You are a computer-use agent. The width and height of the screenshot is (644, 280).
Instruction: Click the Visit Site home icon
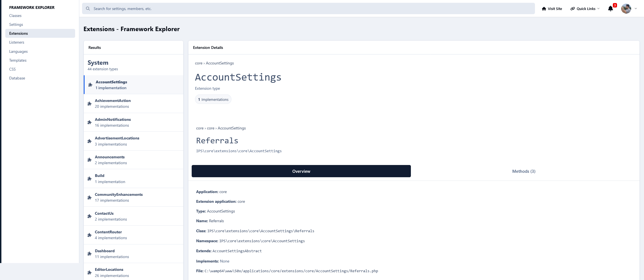pos(544,9)
